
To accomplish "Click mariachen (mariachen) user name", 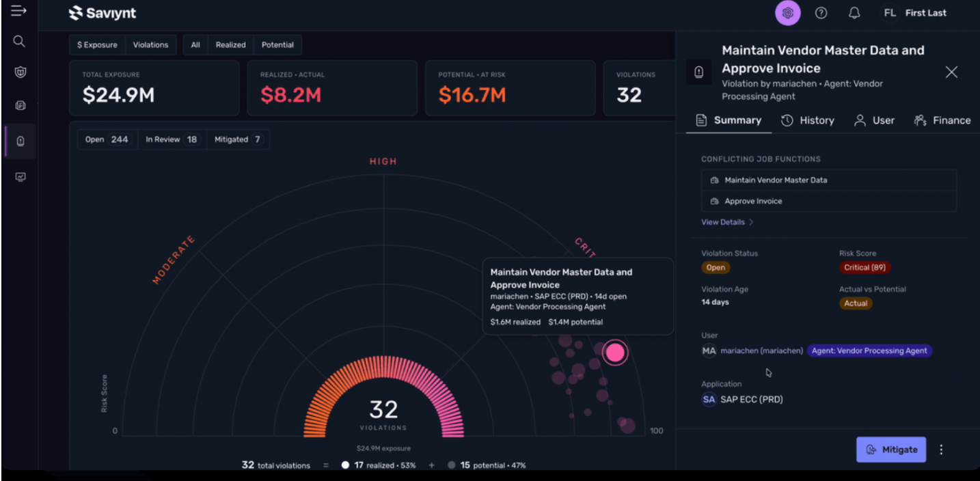I will click(x=761, y=351).
